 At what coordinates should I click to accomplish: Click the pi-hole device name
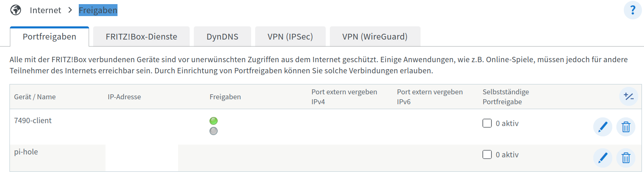pyautogui.click(x=26, y=152)
